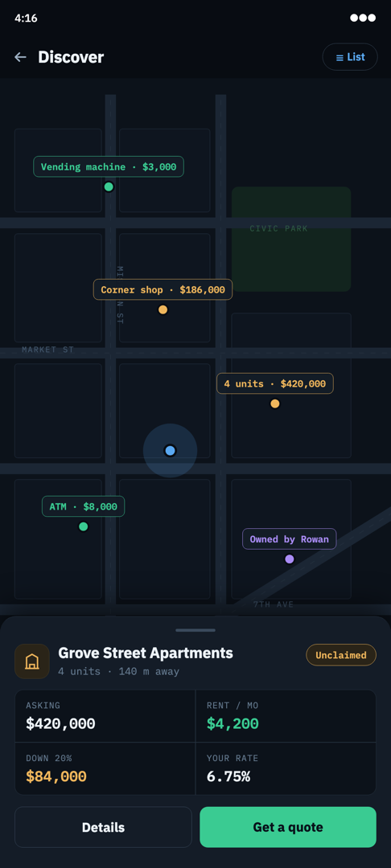The width and height of the screenshot is (391, 868).
Task: Switch to List view
Action: click(x=350, y=57)
